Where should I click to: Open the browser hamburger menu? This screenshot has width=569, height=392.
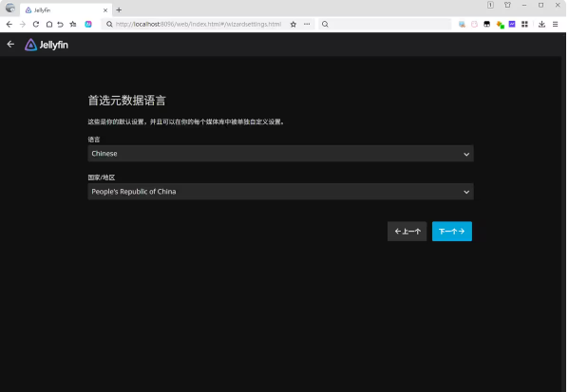click(555, 25)
